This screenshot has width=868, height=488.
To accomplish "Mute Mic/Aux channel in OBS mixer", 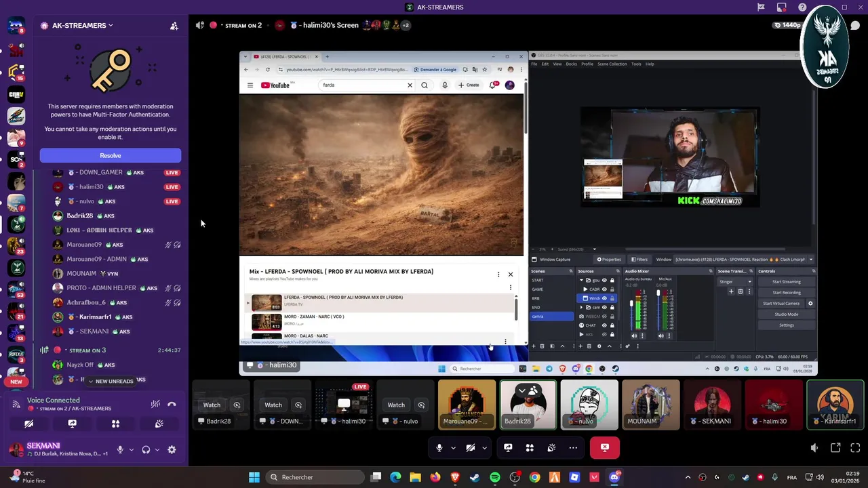I will [661, 335].
